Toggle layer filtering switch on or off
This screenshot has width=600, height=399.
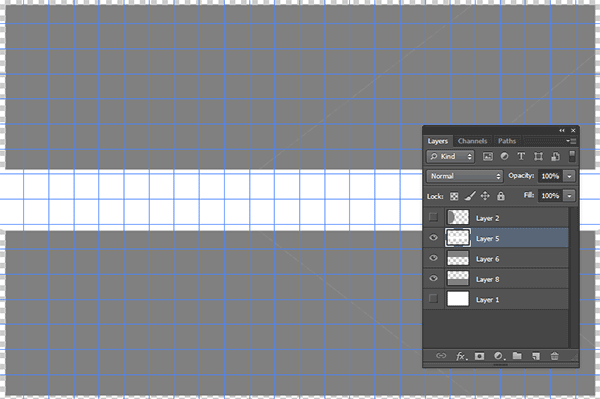[x=572, y=156]
